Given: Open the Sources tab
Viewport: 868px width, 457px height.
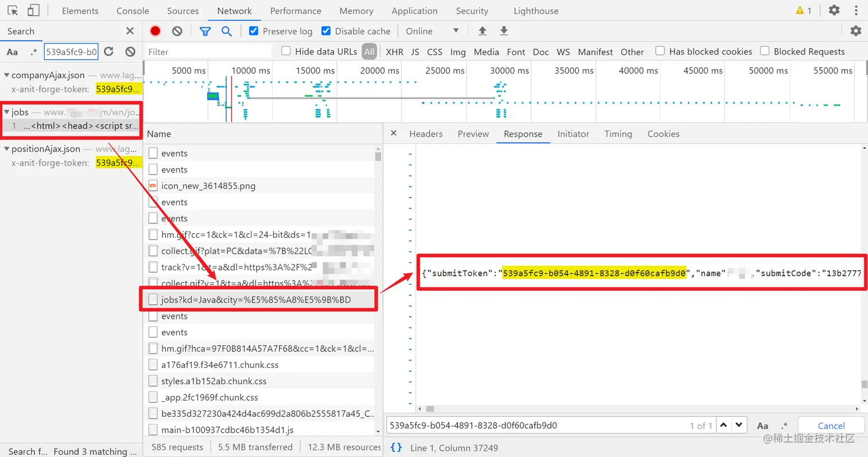Looking at the screenshot, I should (183, 11).
